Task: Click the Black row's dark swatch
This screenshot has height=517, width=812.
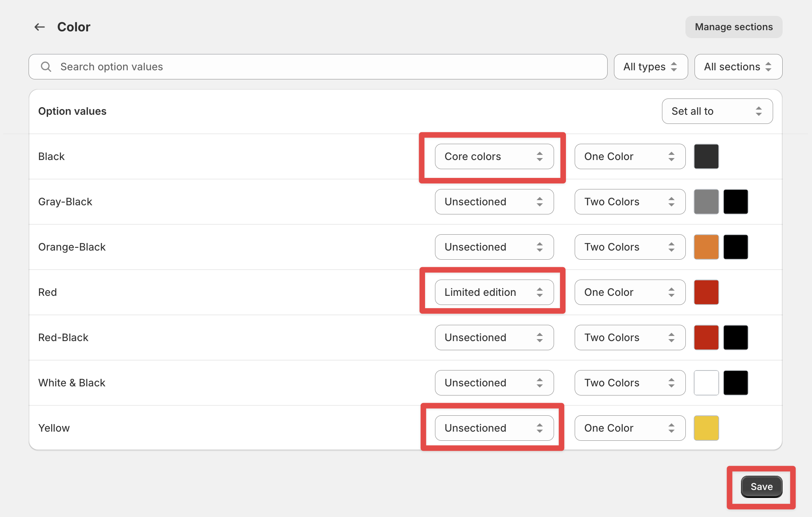Action: [706, 156]
